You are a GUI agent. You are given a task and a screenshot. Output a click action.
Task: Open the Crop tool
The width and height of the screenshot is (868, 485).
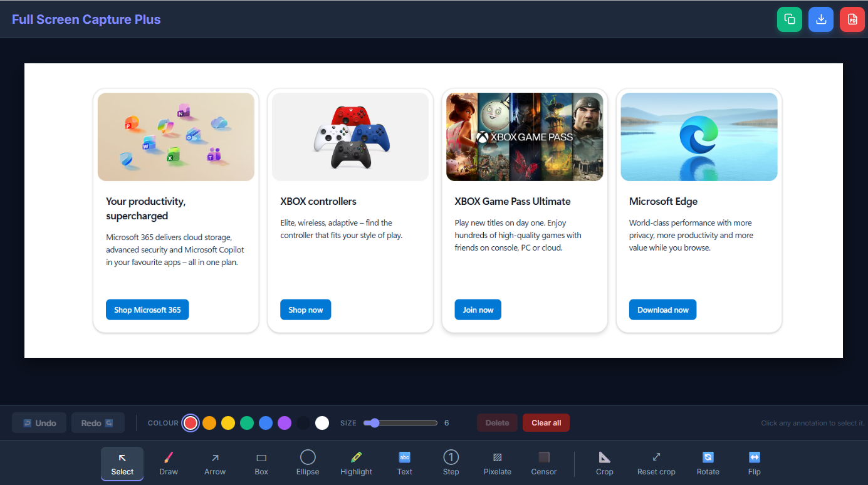(x=605, y=464)
